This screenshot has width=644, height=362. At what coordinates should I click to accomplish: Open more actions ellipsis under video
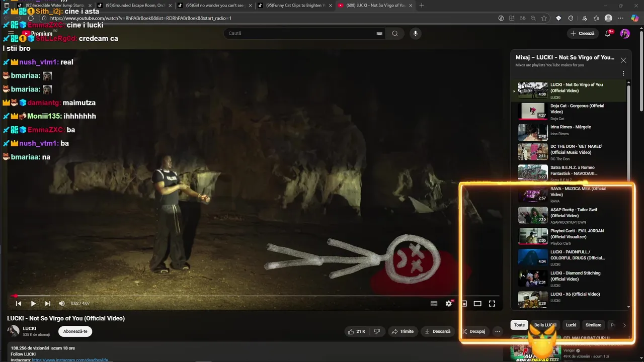498,331
